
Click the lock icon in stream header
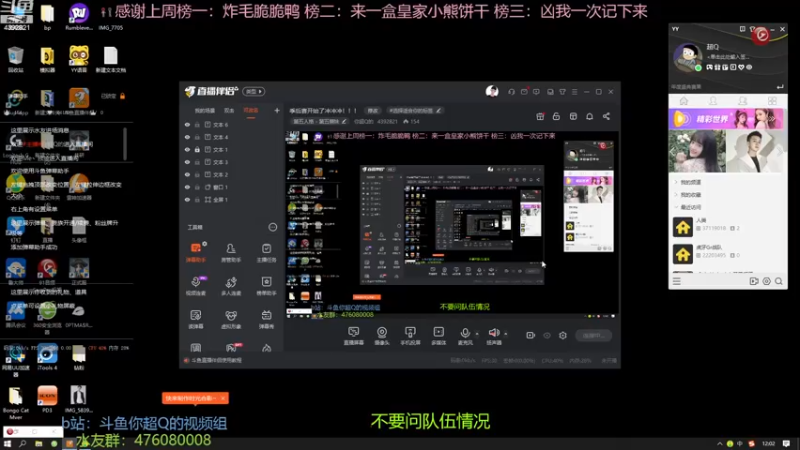coord(556,116)
